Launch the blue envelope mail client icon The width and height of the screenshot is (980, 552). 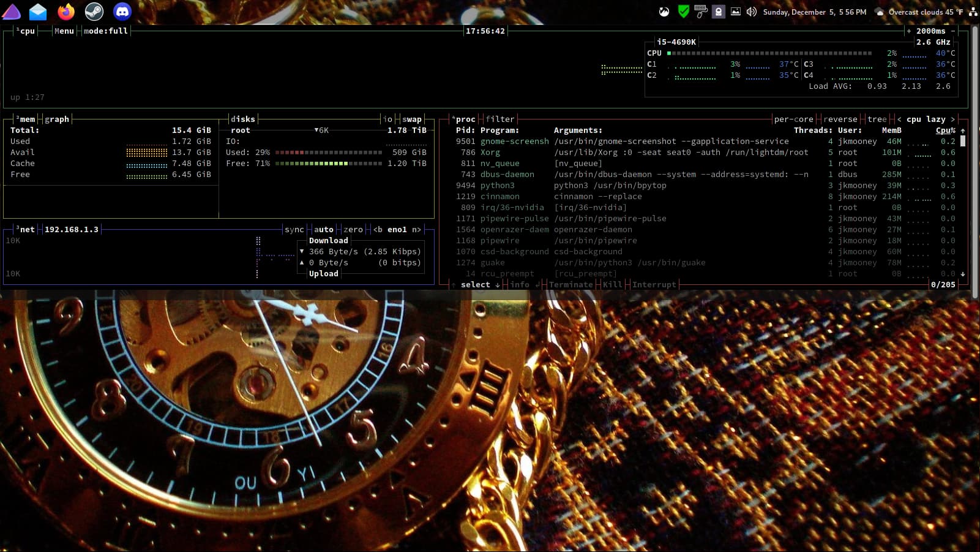38,12
